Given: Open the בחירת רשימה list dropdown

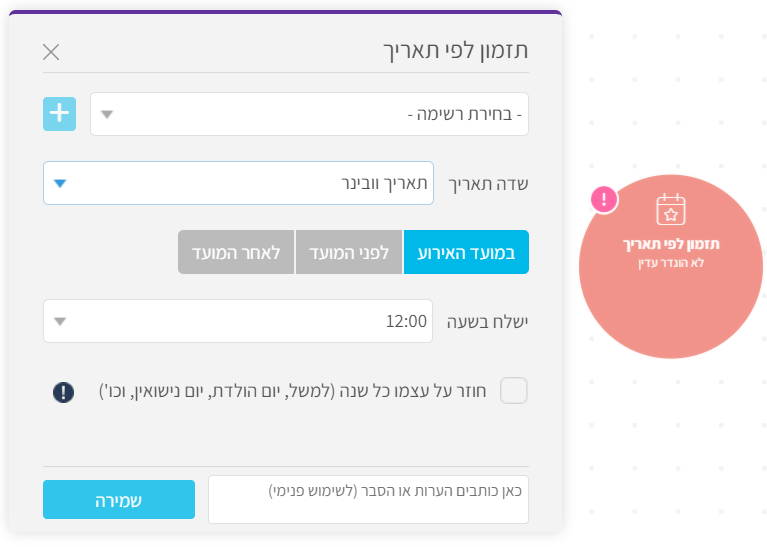Looking at the screenshot, I should pyautogui.click(x=309, y=114).
